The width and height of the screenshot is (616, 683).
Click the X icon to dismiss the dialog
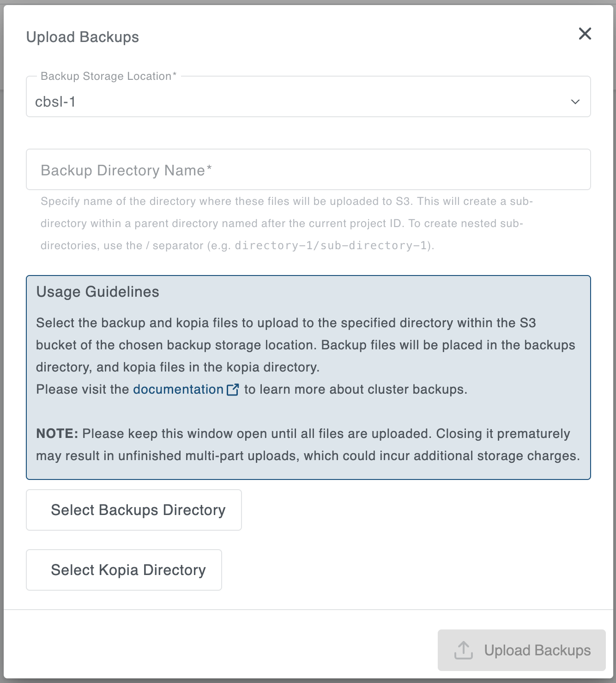[x=585, y=34]
